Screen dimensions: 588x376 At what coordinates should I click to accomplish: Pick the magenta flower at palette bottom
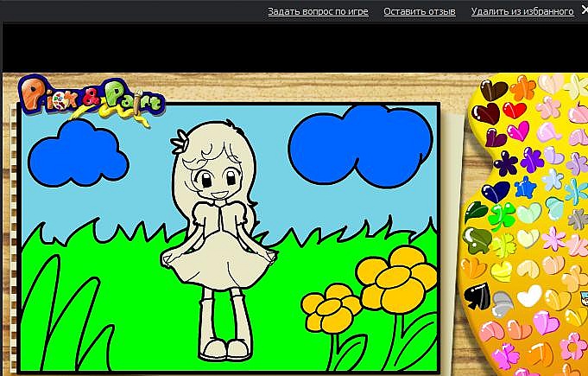tap(505, 355)
